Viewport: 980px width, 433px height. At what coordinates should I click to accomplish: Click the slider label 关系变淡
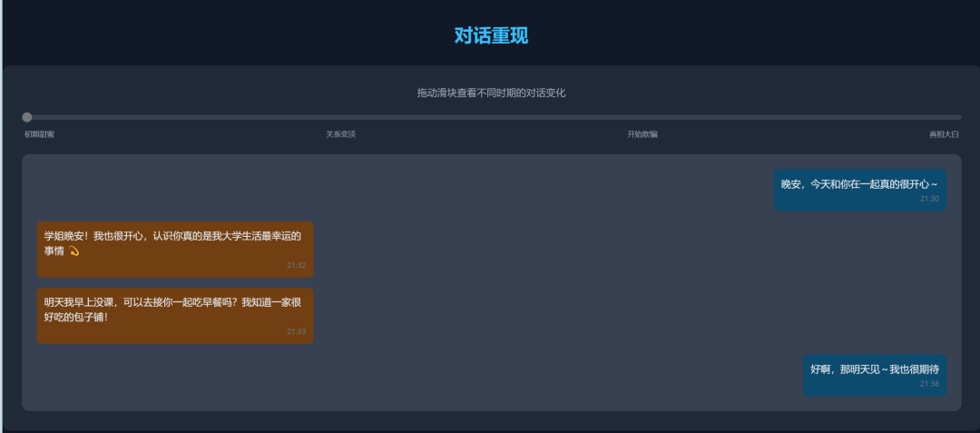(x=340, y=134)
